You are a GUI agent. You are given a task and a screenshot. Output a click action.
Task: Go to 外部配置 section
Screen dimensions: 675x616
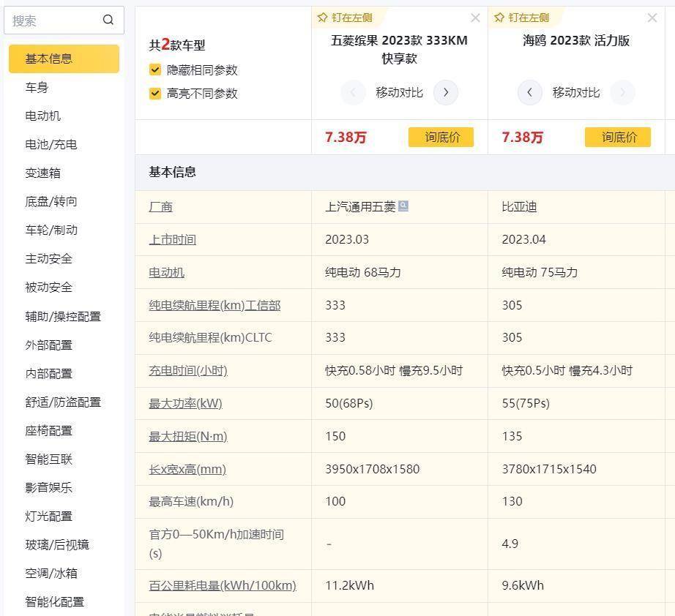[48, 345]
